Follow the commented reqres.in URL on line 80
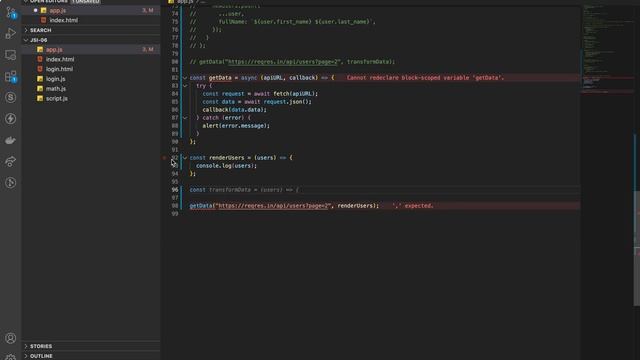The width and height of the screenshot is (640, 360). 283,62
